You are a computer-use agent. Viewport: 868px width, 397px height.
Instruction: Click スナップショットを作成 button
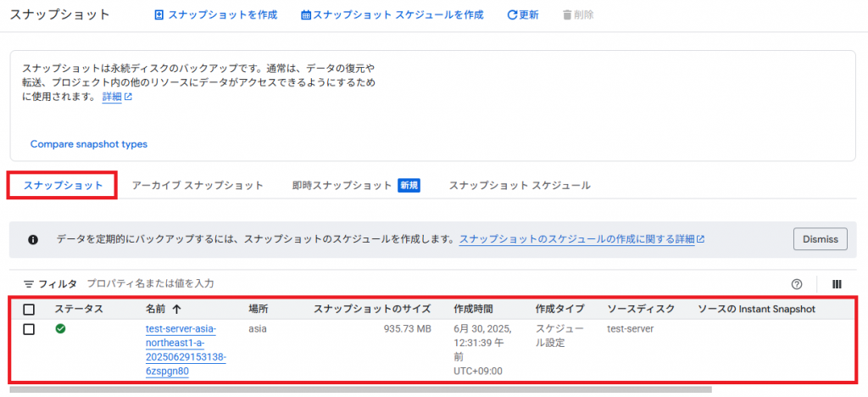pyautogui.click(x=216, y=15)
